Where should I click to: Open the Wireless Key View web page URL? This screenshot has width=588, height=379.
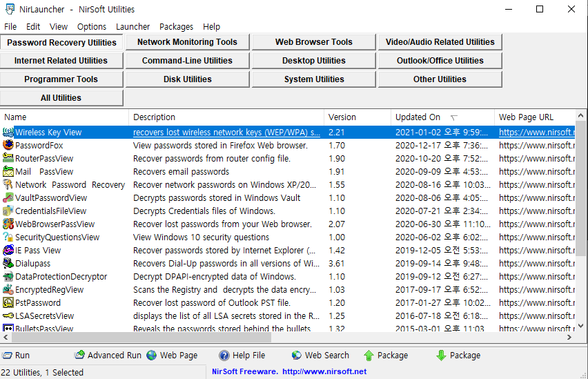point(537,132)
